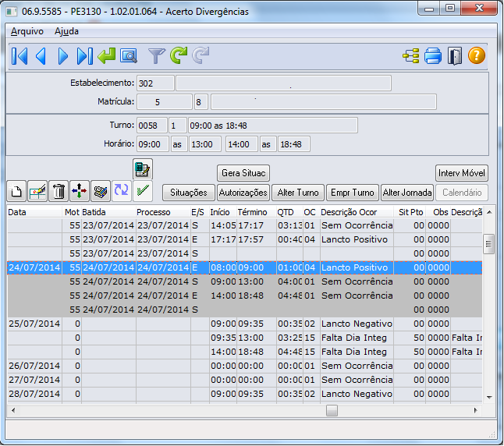
Task: Click the four-direction arrows icon
Action: coord(80,191)
